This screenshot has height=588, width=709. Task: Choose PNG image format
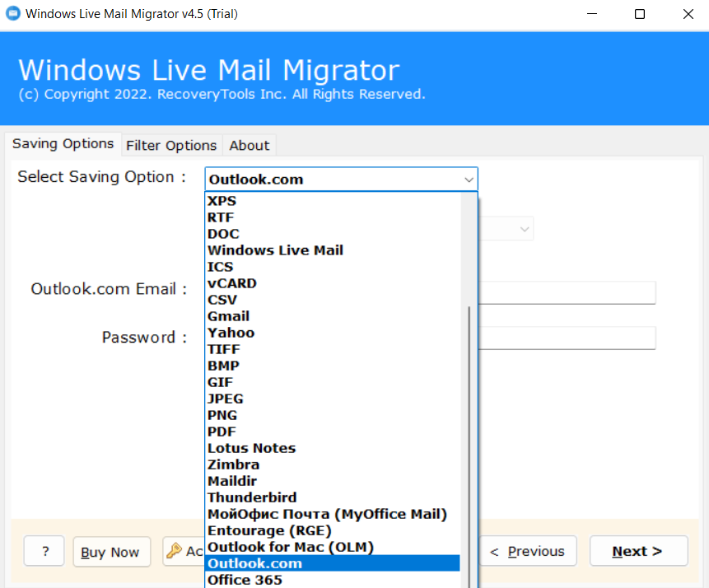[x=333, y=415]
